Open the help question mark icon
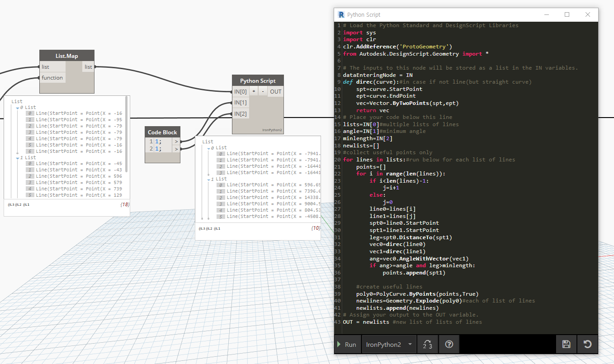This screenshot has height=364, width=614. point(449,345)
